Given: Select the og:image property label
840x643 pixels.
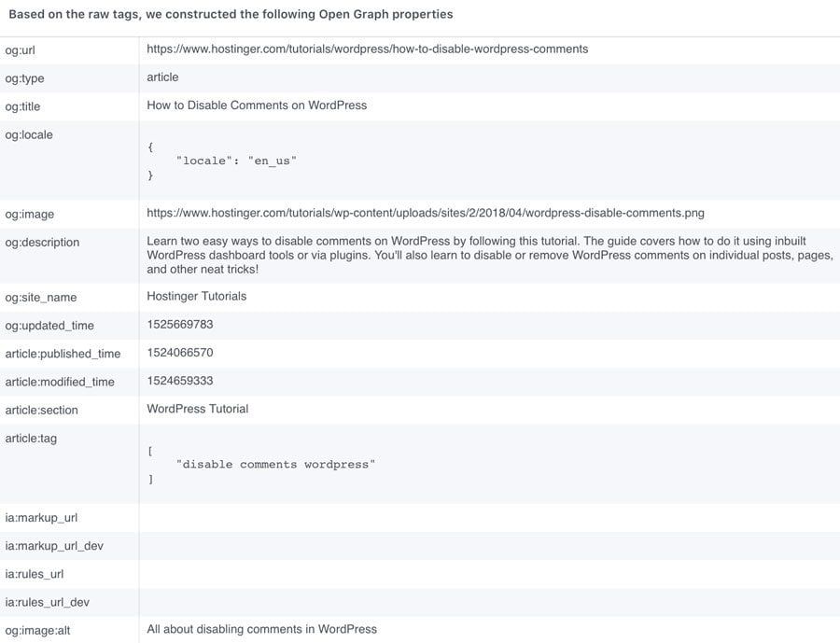Looking at the screenshot, I should (x=30, y=215).
